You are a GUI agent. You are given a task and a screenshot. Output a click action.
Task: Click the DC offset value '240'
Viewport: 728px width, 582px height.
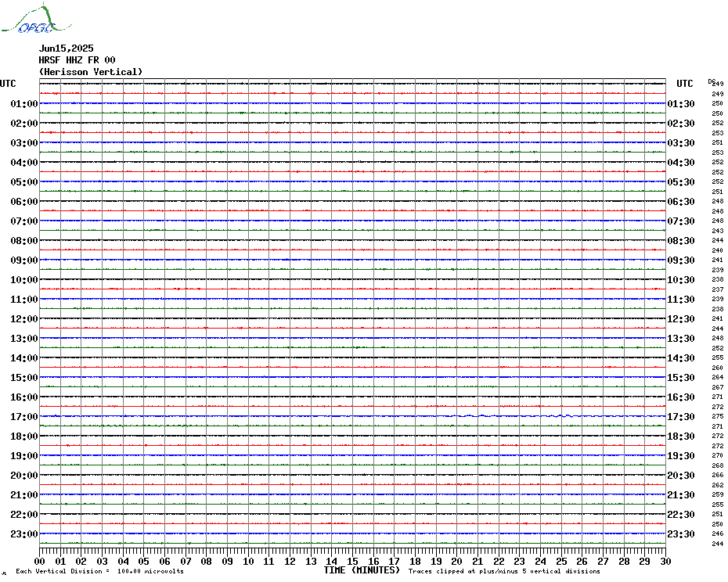pyautogui.click(x=717, y=250)
